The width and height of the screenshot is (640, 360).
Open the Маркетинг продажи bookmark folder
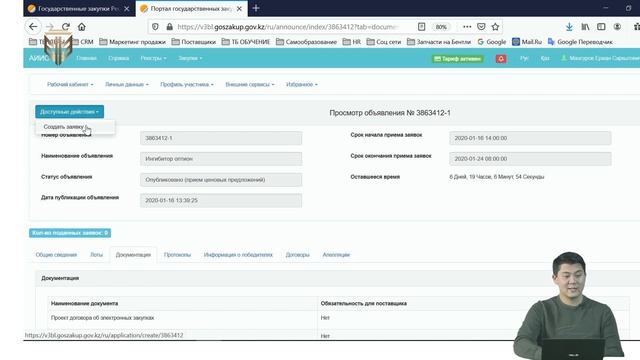pyautogui.click(x=133, y=42)
